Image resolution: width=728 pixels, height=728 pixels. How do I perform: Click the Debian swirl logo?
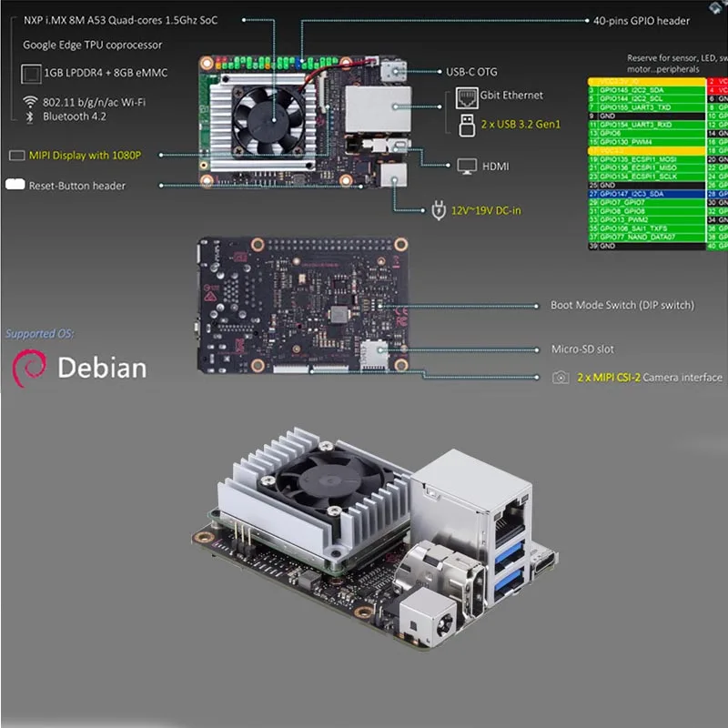(29, 368)
